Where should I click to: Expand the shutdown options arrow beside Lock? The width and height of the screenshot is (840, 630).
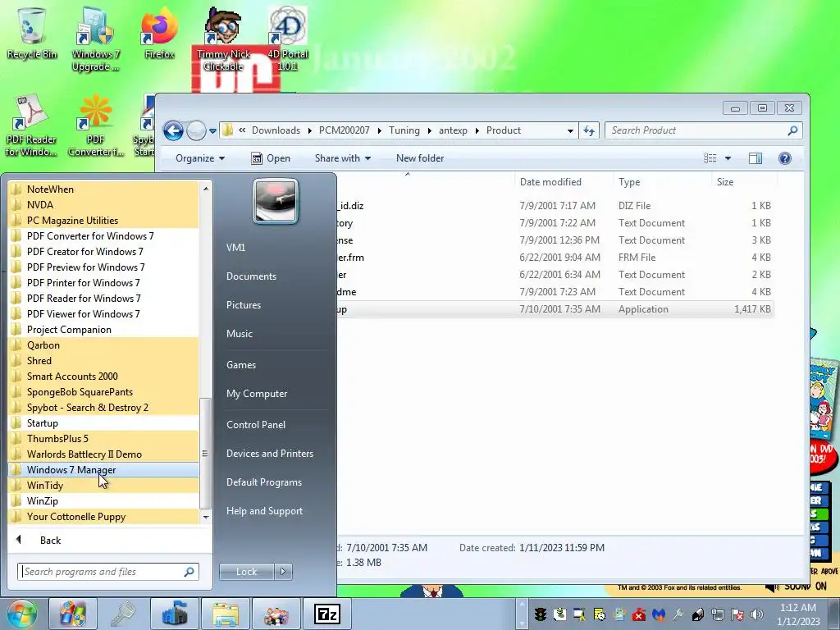283,572
